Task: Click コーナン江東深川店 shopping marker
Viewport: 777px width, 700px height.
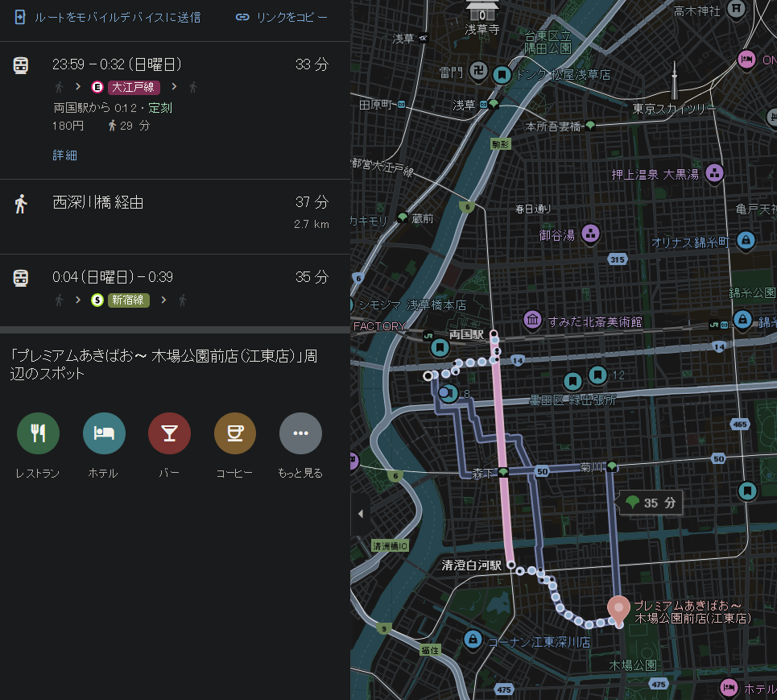Action: coord(473,640)
